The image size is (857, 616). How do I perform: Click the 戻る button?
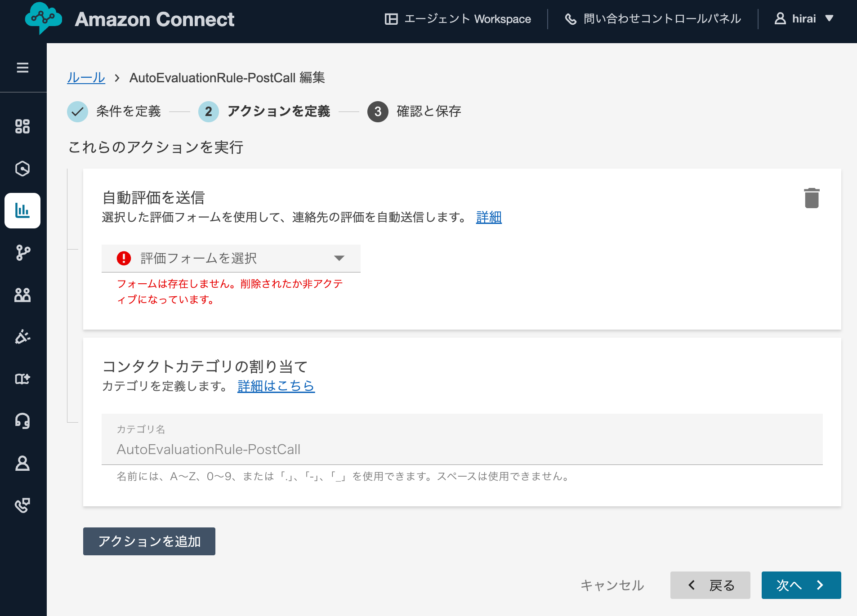pos(710,585)
